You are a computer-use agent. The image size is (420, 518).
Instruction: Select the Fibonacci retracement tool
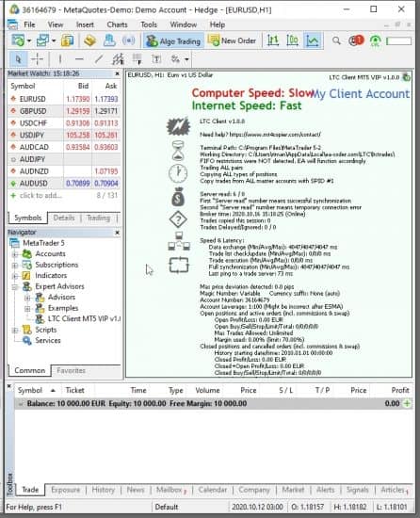[x=137, y=59]
